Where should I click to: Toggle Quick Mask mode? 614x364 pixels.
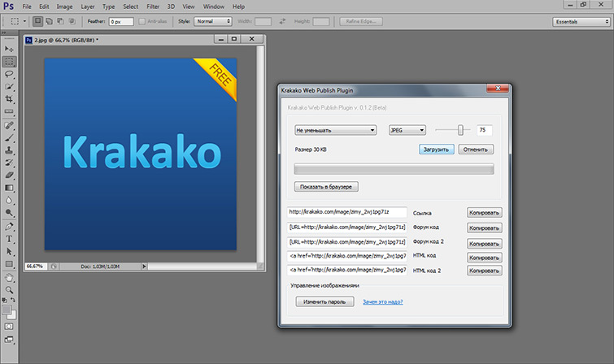9,327
